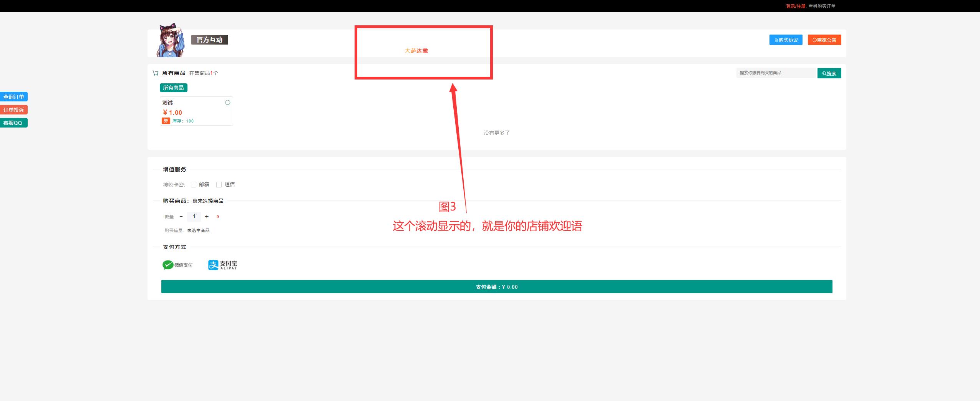Increase quantity with the plus button
This screenshot has height=401, width=980.
tap(207, 217)
